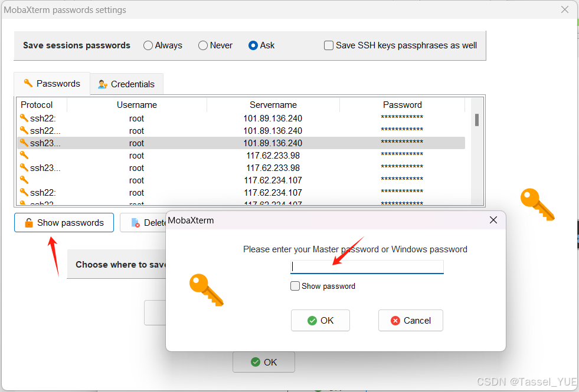Click the key icon of the ssh22... row with ellipsis
Image resolution: width=579 pixels, height=392 pixels.
[24, 130]
